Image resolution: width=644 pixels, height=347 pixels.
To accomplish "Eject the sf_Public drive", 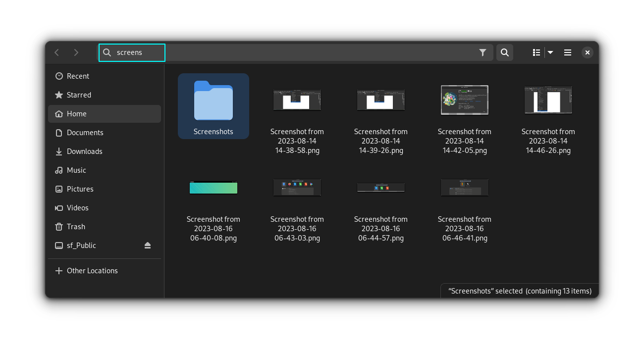I will [148, 246].
